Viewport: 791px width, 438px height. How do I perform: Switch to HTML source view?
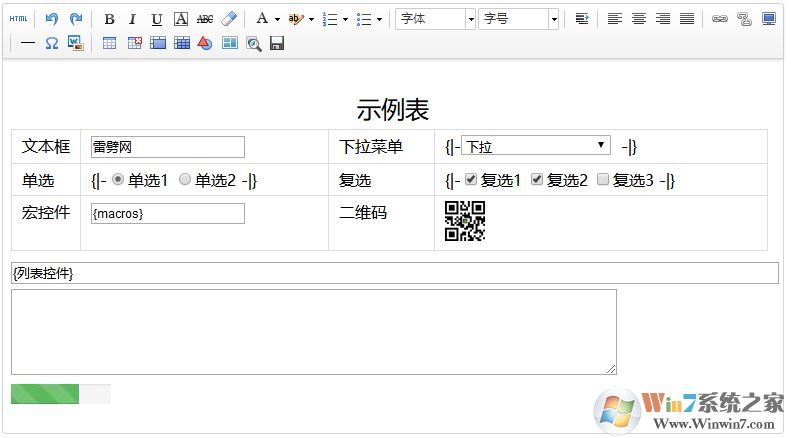[x=19, y=19]
